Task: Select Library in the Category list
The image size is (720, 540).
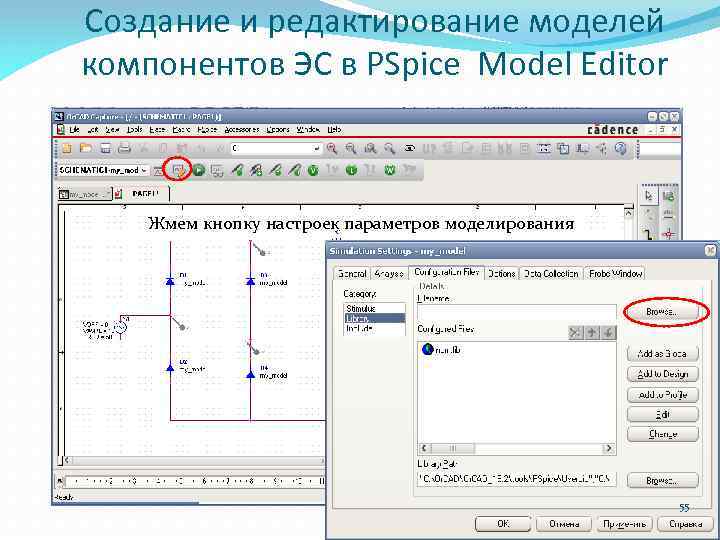Action: coord(375,318)
